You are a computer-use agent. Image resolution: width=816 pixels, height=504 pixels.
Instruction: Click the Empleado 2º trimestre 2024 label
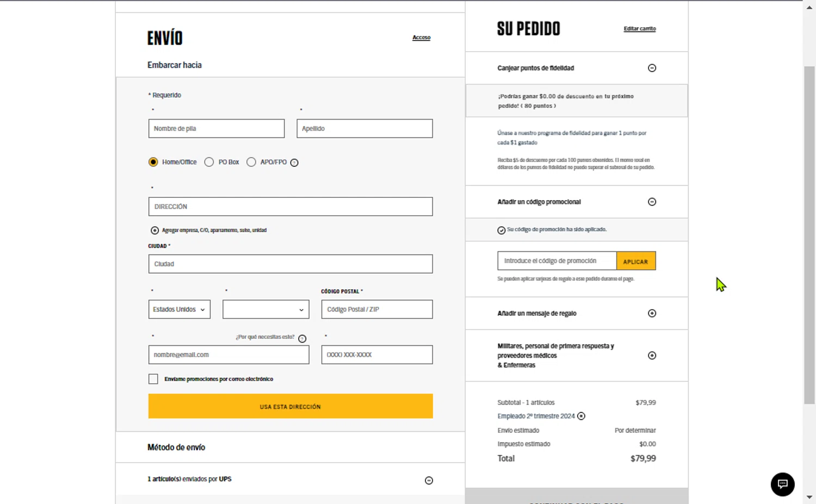point(536,416)
